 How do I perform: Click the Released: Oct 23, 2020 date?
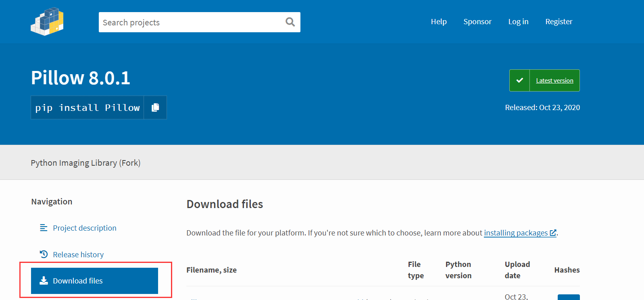pyautogui.click(x=542, y=108)
